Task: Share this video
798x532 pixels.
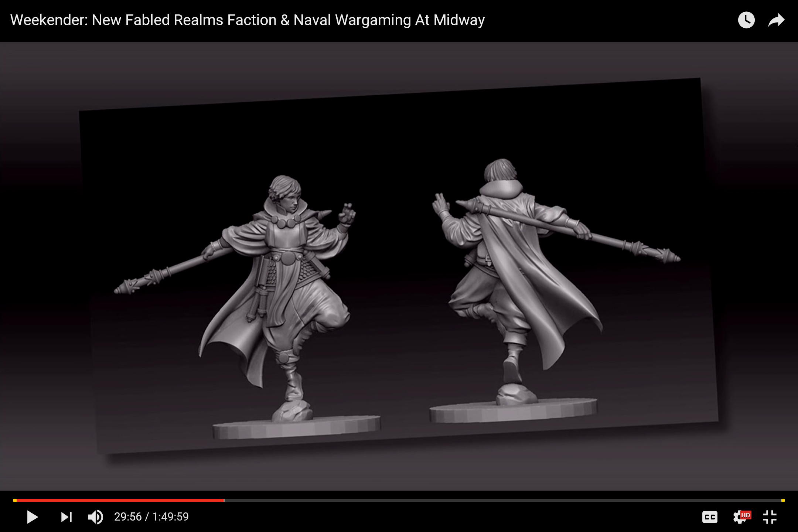Action: [776, 20]
